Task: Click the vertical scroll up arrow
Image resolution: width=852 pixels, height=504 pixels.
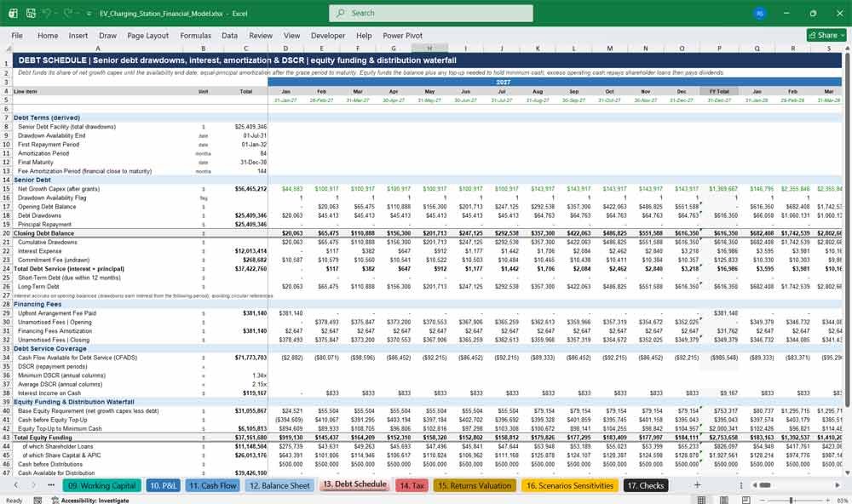Action: (x=847, y=49)
